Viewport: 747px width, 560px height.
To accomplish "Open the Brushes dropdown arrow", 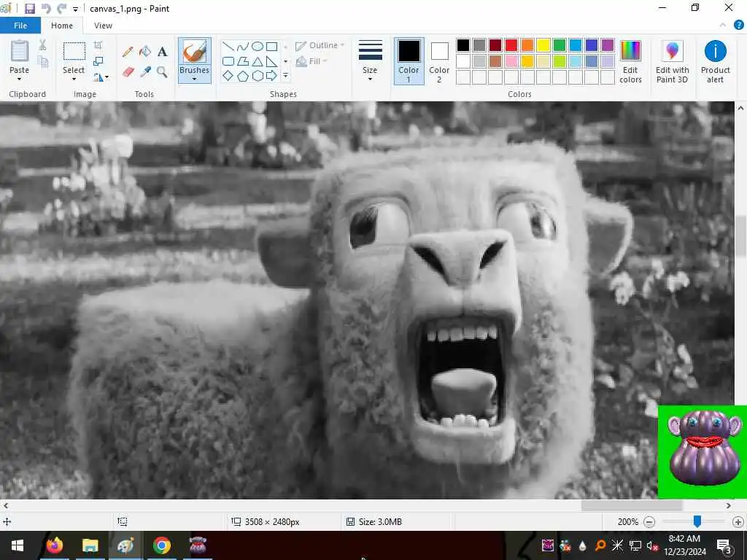I will 194,79.
